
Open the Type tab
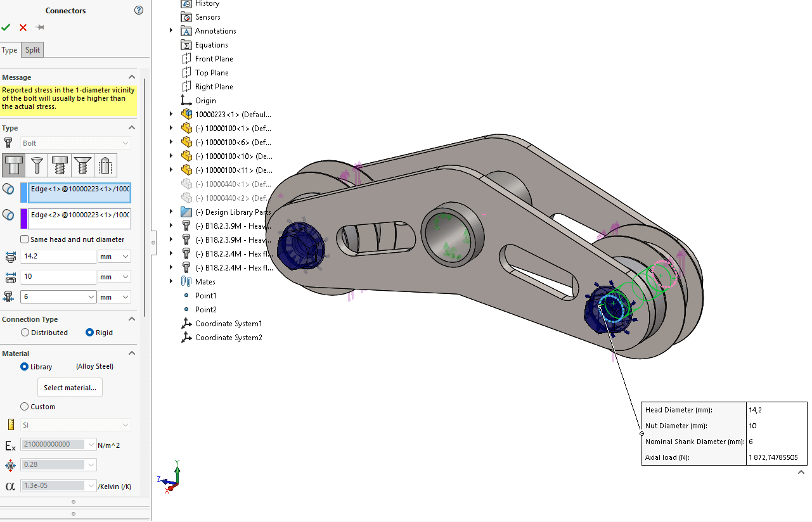click(x=10, y=50)
